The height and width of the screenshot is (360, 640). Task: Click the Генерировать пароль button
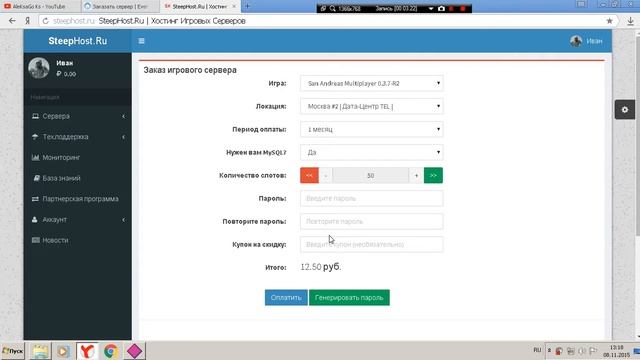click(349, 298)
